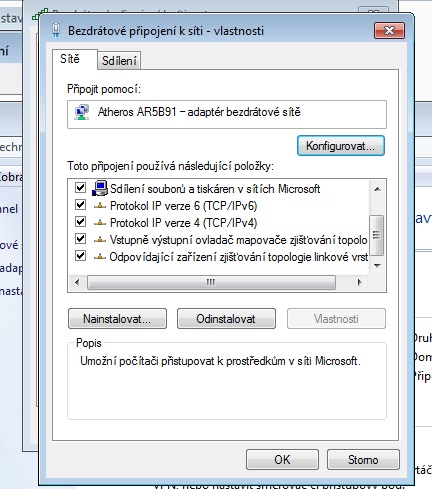Uncheck the Vstupně výstupní ovladač checkbox
The image size is (432, 489).
pyautogui.click(x=80, y=239)
